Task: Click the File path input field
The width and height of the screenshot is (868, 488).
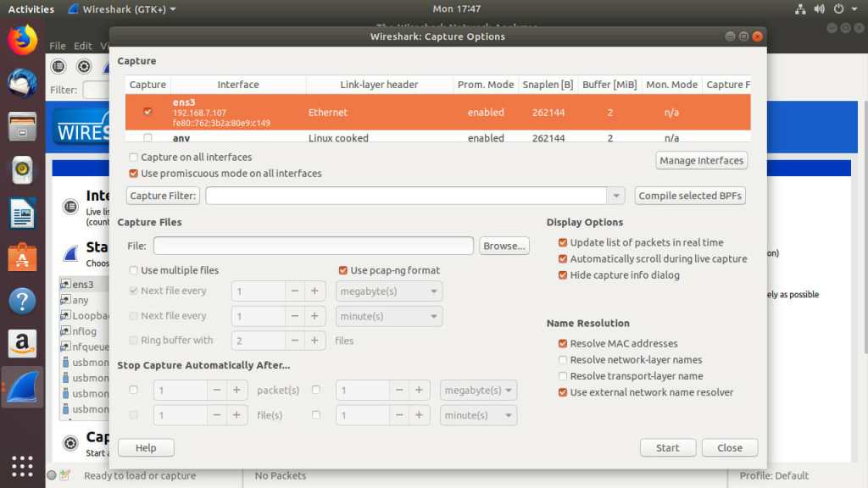Action: point(314,246)
